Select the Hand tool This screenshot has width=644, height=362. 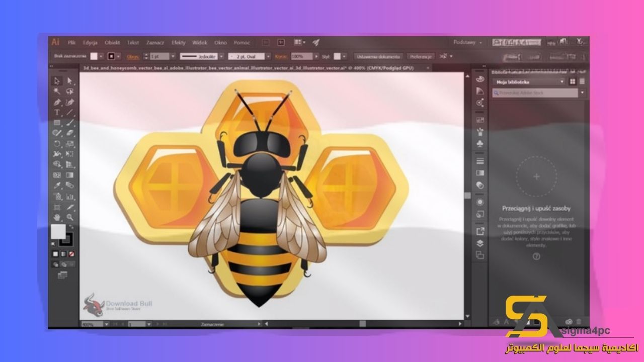coord(57,217)
